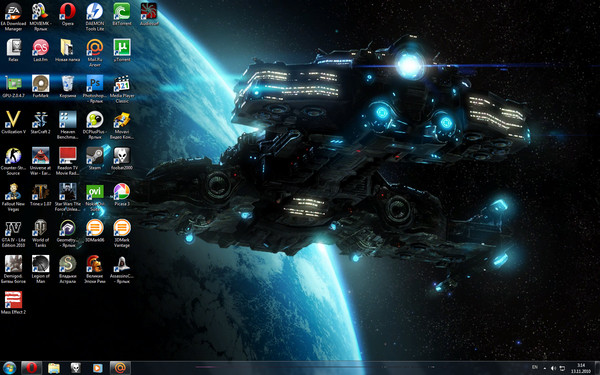Show hidden tray icons arrow
This screenshot has height=375, width=600.
click(545, 368)
